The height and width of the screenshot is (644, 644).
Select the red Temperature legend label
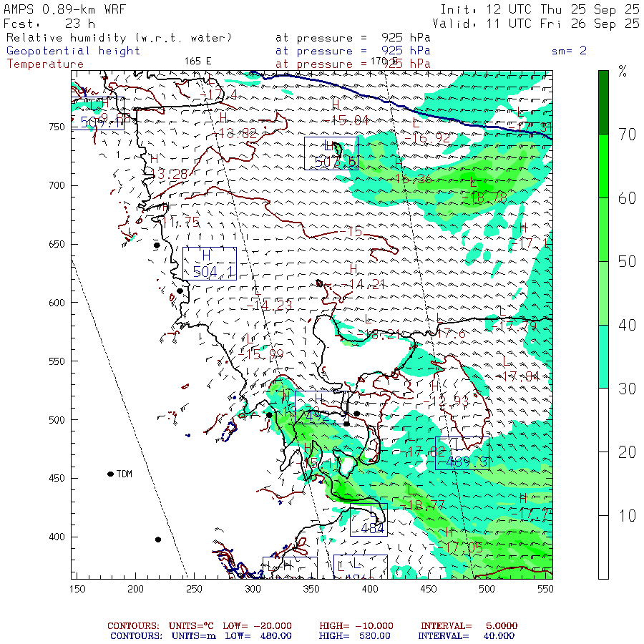point(44,64)
